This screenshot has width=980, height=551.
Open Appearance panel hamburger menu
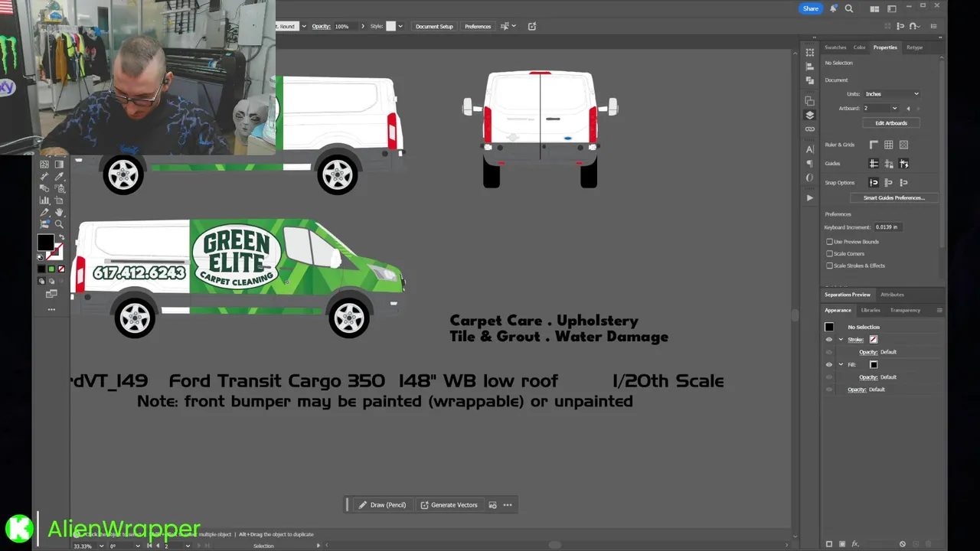click(939, 310)
